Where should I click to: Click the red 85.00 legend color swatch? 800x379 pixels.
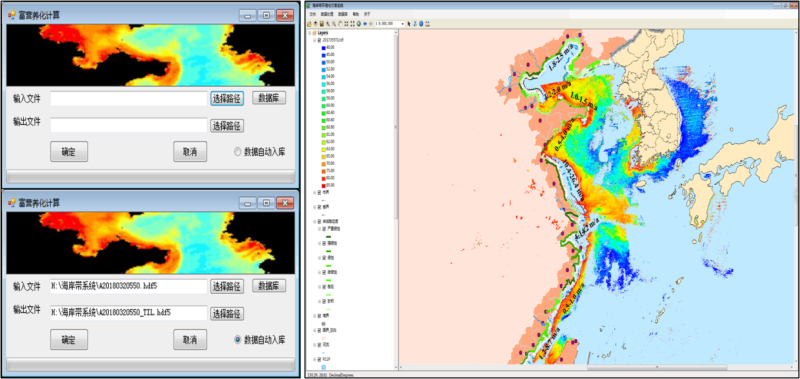pos(324,185)
